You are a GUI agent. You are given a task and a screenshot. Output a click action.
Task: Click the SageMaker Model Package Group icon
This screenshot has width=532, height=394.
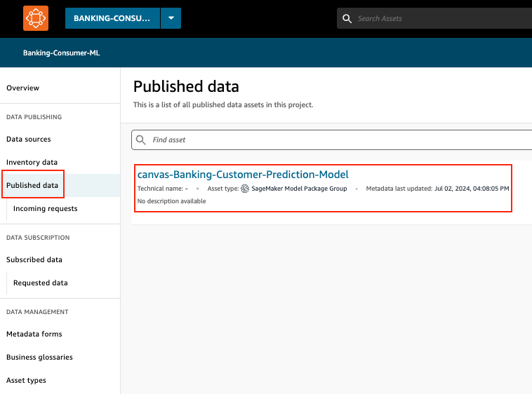point(245,189)
